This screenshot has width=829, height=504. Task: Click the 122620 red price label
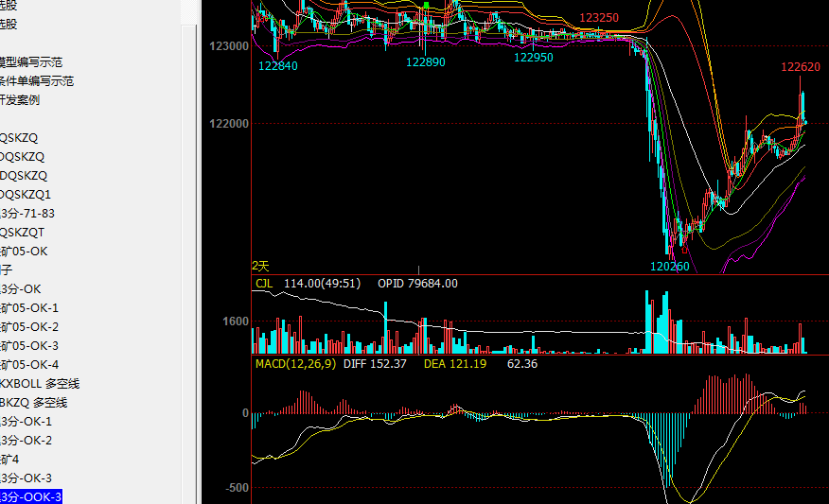(x=800, y=67)
